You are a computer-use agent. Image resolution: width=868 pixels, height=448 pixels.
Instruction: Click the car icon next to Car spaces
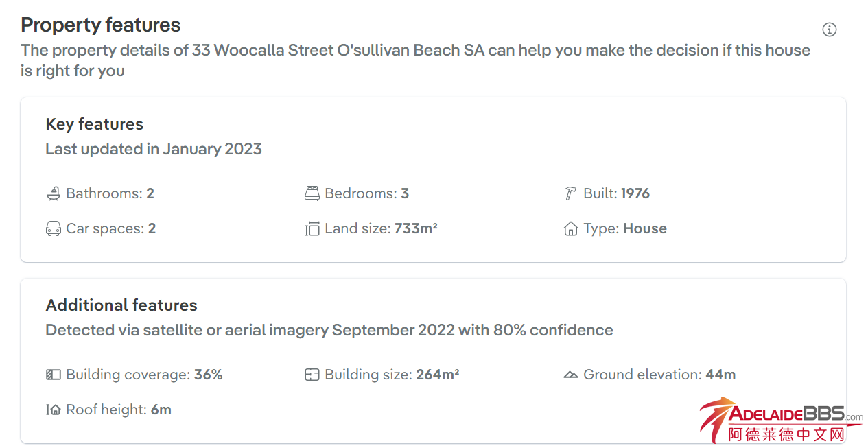coord(54,229)
